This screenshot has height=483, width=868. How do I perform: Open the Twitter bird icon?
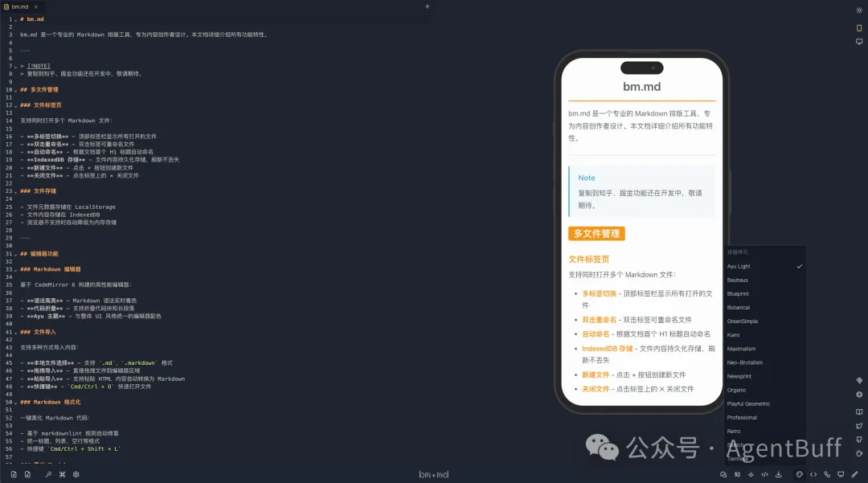(859, 426)
